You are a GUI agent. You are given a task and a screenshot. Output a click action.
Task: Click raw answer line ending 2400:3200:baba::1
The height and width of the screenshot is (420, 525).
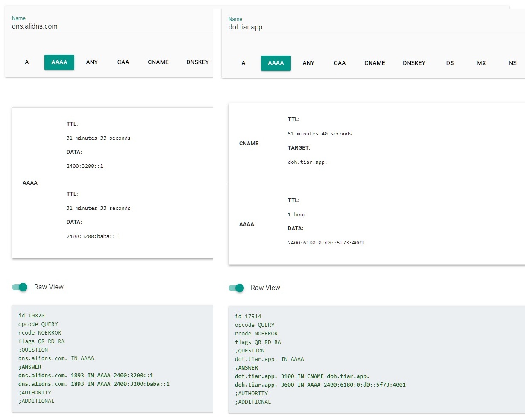click(94, 384)
